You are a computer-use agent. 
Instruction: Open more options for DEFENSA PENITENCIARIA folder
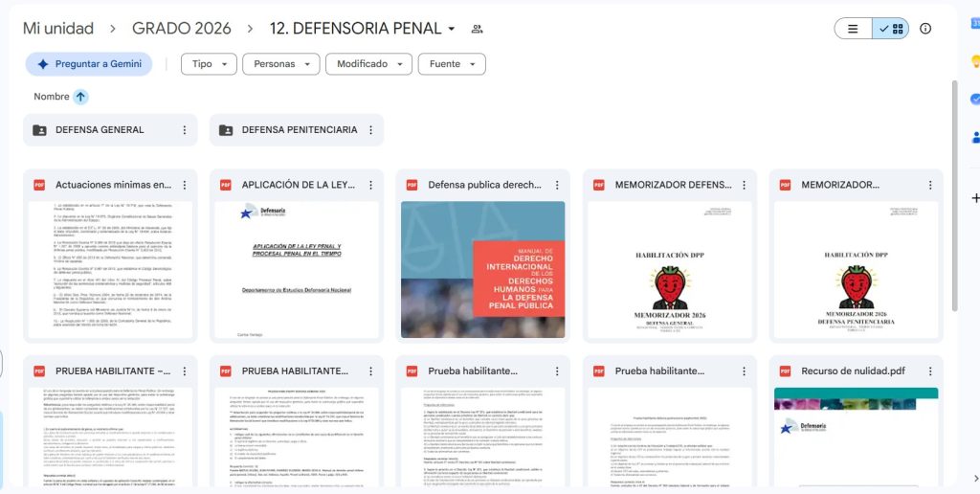[x=370, y=130]
